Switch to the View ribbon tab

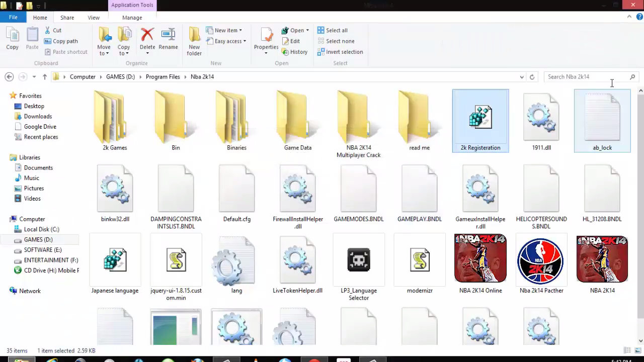click(94, 18)
